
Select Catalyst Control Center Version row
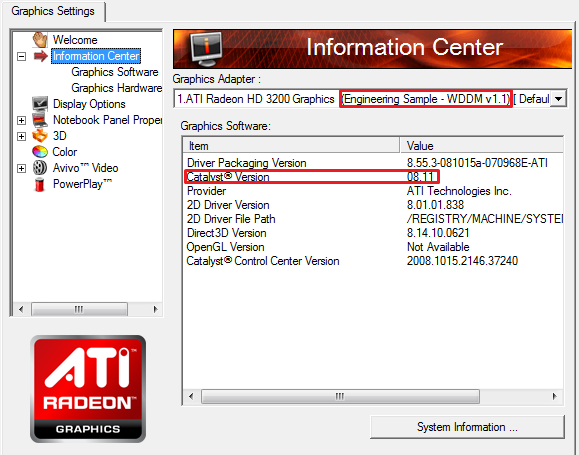373,261
